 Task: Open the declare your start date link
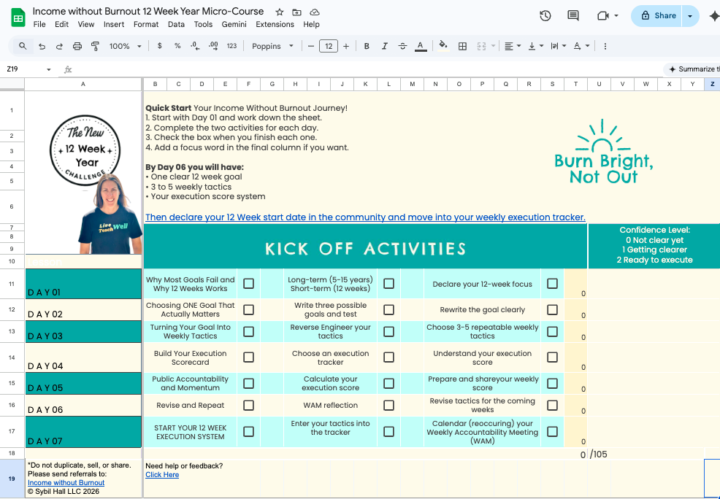(x=365, y=217)
